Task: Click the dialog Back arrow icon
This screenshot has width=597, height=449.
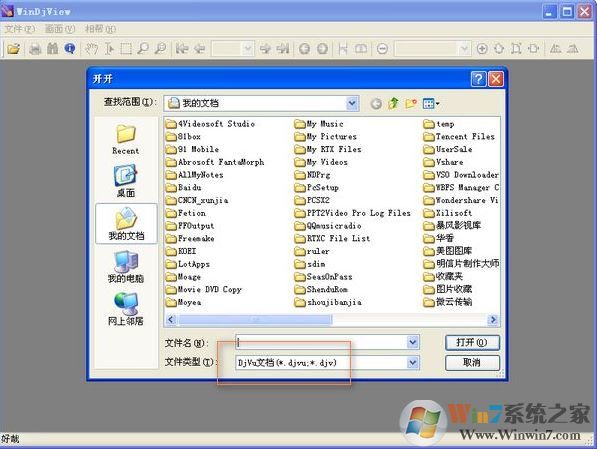Action: click(376, 104)
